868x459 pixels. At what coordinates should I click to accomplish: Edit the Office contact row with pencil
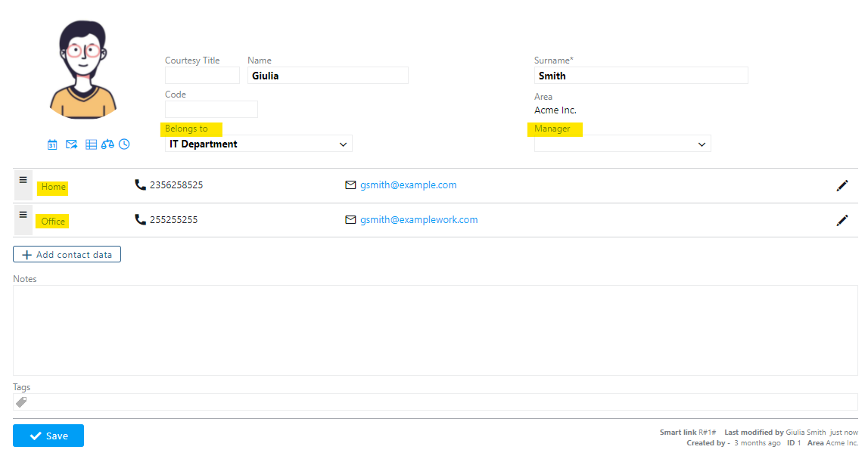pos(842,220)
